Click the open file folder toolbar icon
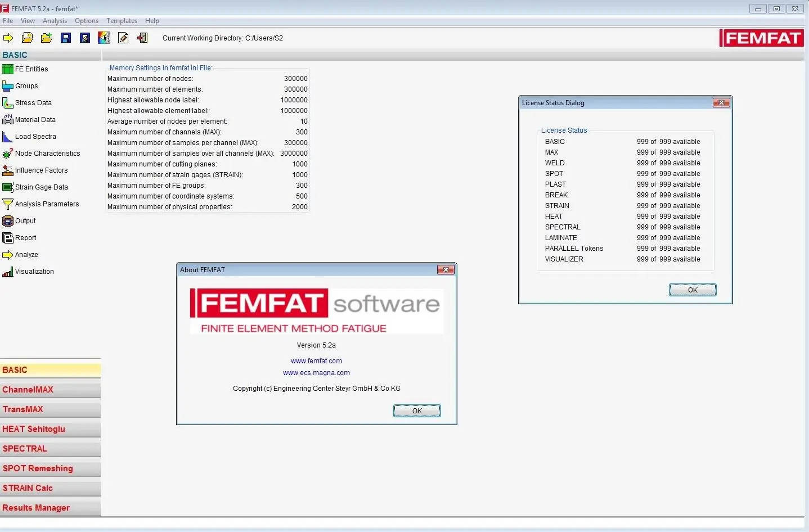The height and width of the screenshot is (532, 809). [x=28, y=38]
